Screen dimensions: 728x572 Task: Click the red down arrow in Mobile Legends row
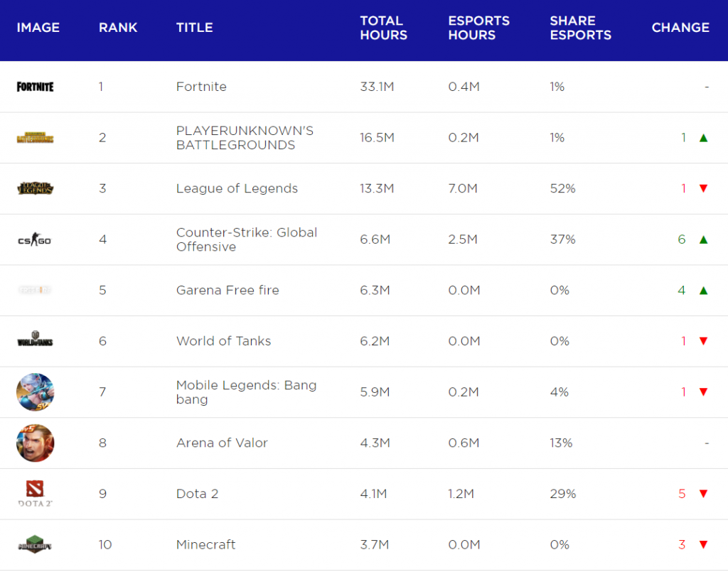pos(703,392)
